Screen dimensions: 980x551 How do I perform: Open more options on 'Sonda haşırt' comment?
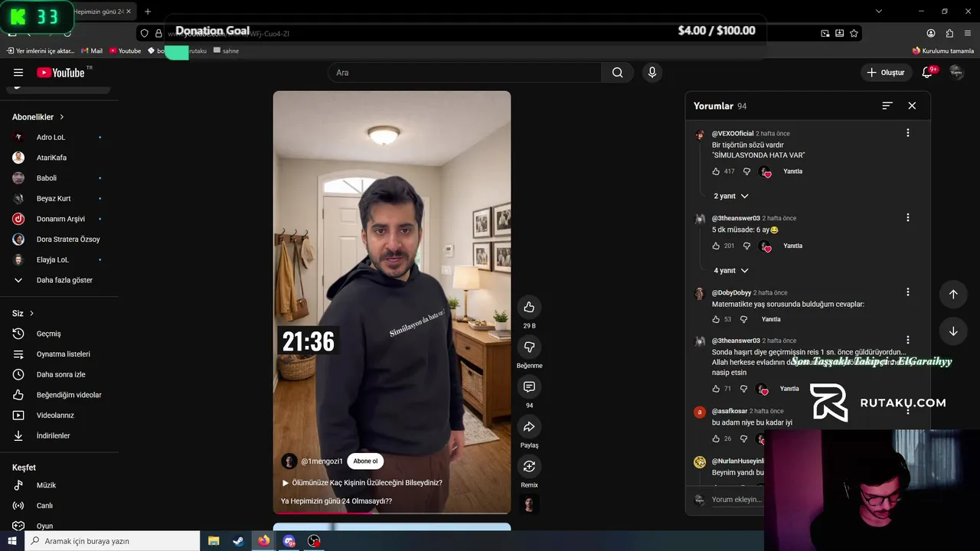(908, 341)
